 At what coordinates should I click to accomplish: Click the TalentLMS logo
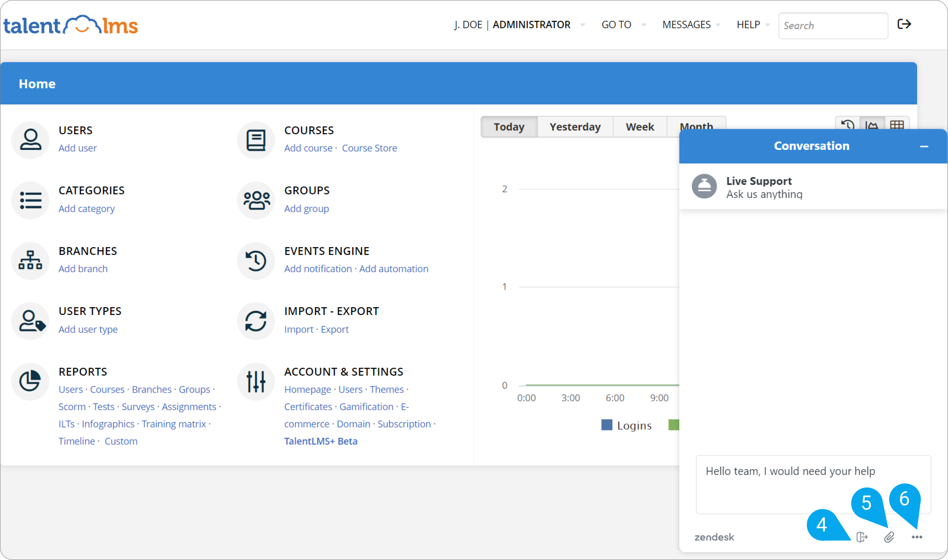70,25
